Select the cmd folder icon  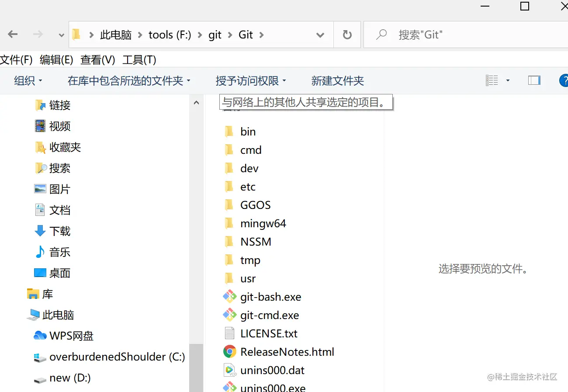coord(229,150)
